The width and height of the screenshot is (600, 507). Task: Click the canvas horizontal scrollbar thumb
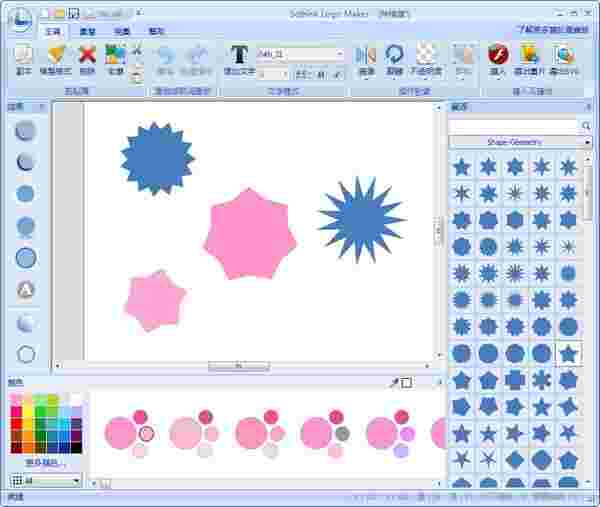coord(239,366)
